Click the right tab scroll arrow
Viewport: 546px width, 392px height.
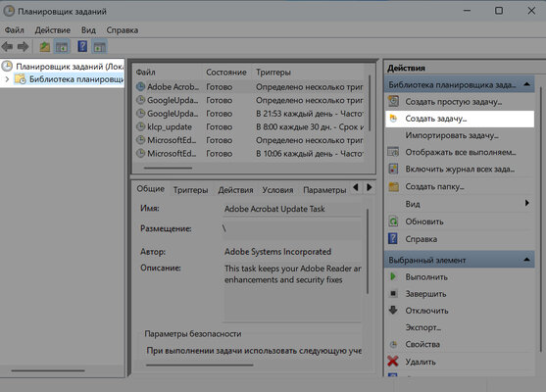click(x=370, y=187)
